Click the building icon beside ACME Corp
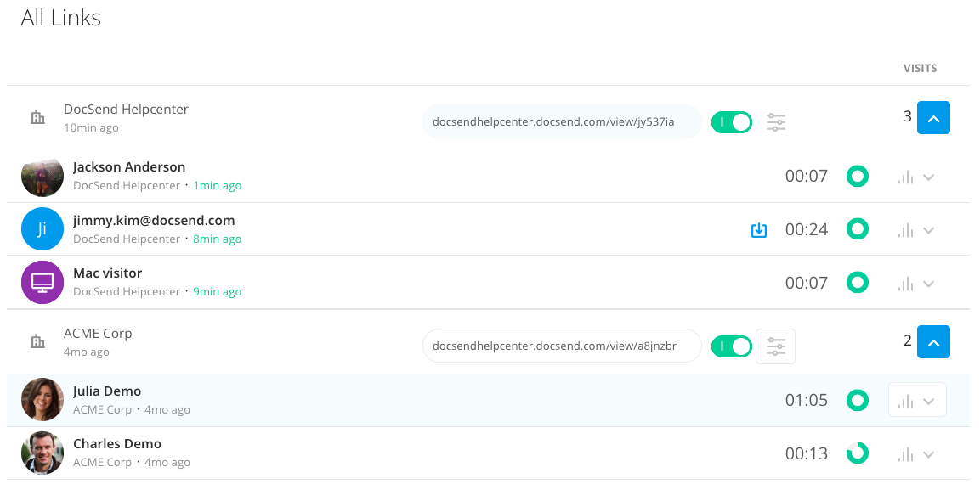This screenshot has width=980, height=484. coord(38,341)
